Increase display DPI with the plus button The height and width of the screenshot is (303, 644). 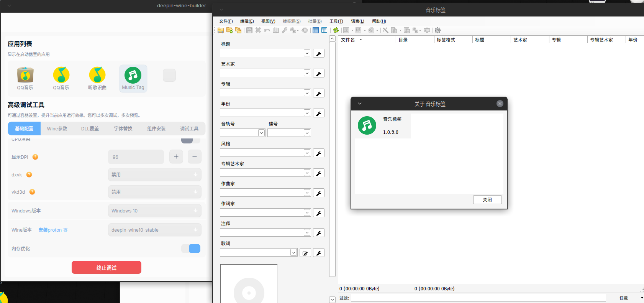(176, 156)
